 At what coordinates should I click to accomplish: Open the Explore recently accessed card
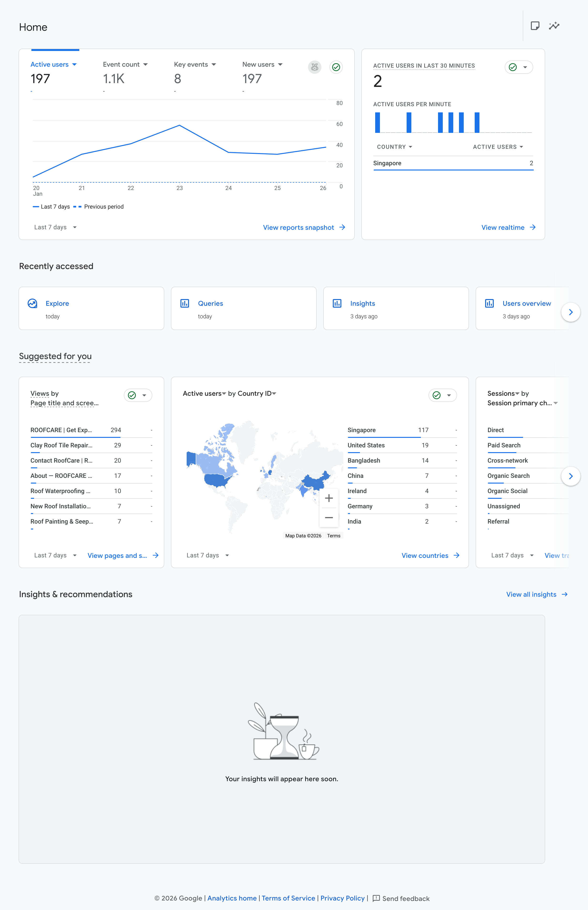coord(91,308)
